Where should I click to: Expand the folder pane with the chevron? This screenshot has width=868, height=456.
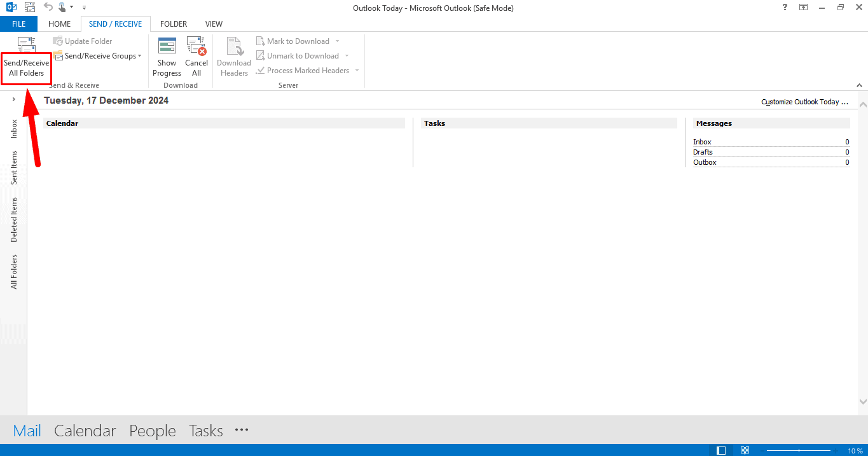pos(14,99)
